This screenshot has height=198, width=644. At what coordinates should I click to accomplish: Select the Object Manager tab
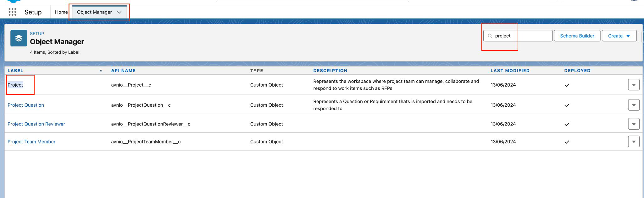tap(94, 12)
